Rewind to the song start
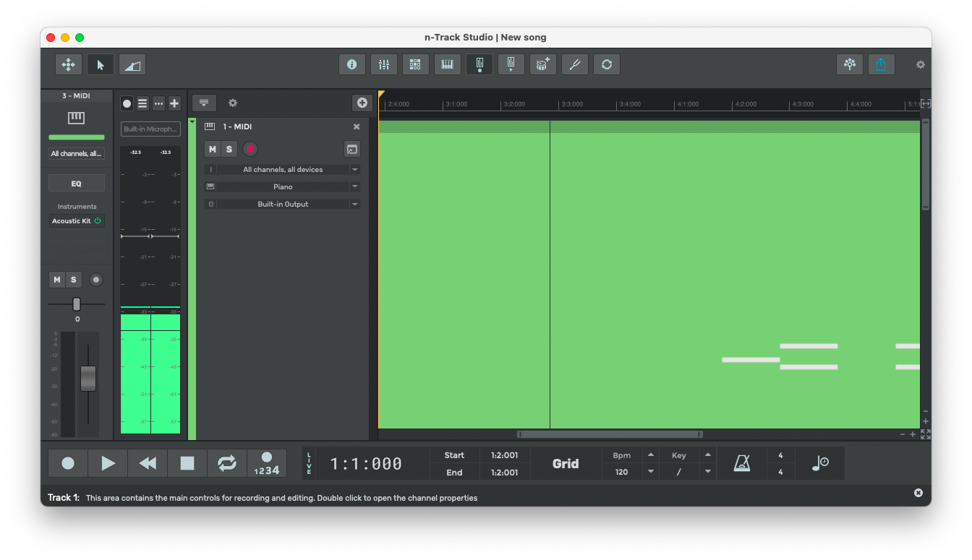The width and height of the screenshot is (972, 560). click(x=148, y=463)
